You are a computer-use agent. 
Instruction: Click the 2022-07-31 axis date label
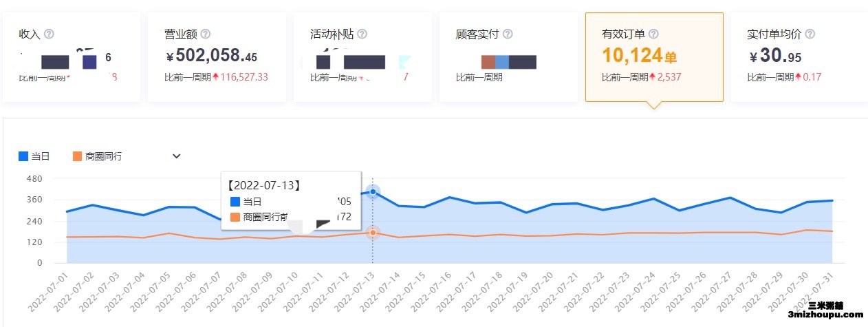(x=814, y=293)
